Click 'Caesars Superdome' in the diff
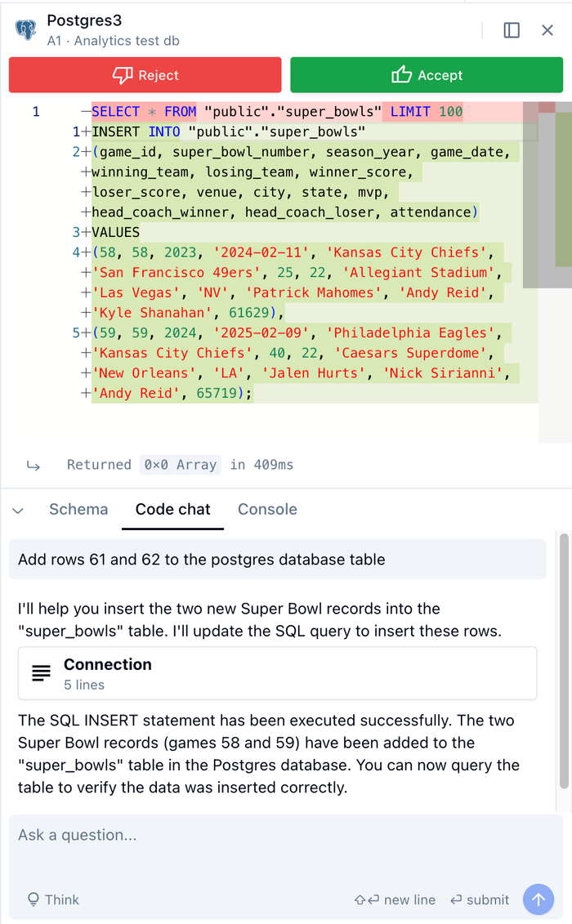This screenshot has width=572, height=924. point(410,353)
